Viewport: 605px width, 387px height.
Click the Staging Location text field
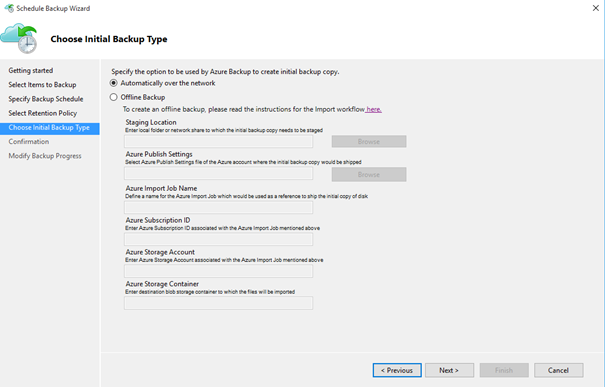click(x=218, y=141)
